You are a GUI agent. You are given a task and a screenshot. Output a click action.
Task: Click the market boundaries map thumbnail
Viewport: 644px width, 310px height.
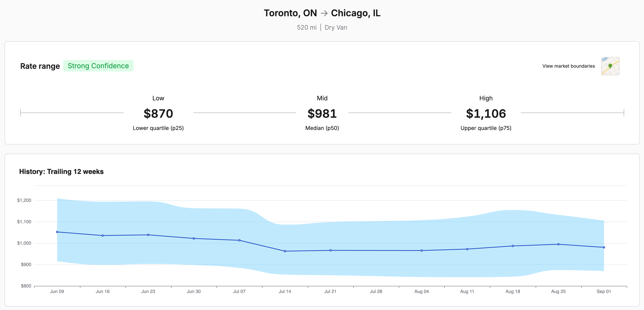[610, 66]
